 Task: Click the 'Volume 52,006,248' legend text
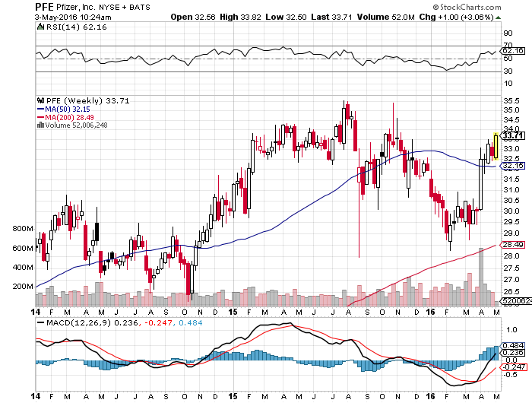pos(76,125)
